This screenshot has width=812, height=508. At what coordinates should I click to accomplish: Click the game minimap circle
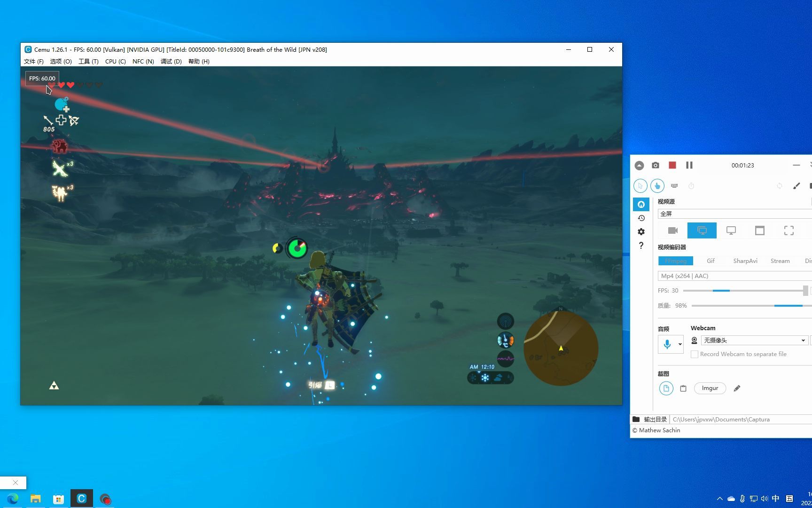tap(561, 348)
